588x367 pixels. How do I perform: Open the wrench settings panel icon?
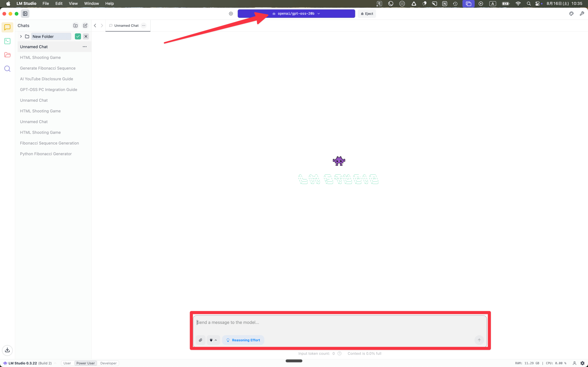click(582, 14)
